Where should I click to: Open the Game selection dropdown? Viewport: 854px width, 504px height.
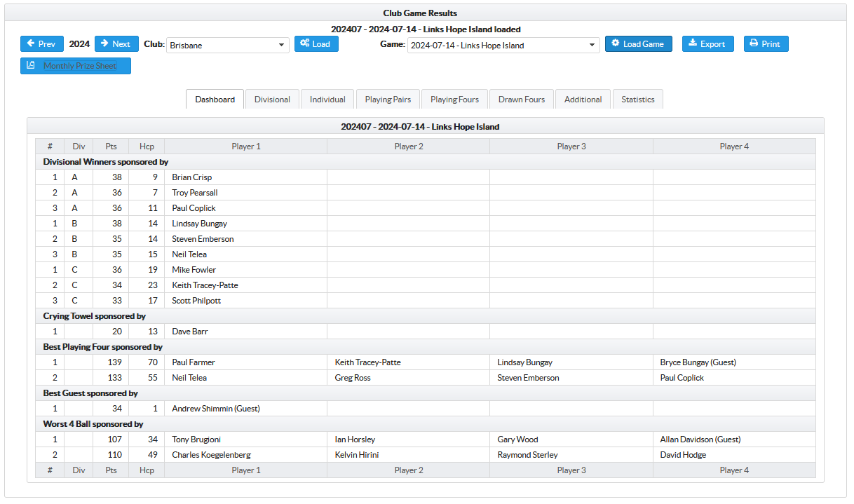503,46
